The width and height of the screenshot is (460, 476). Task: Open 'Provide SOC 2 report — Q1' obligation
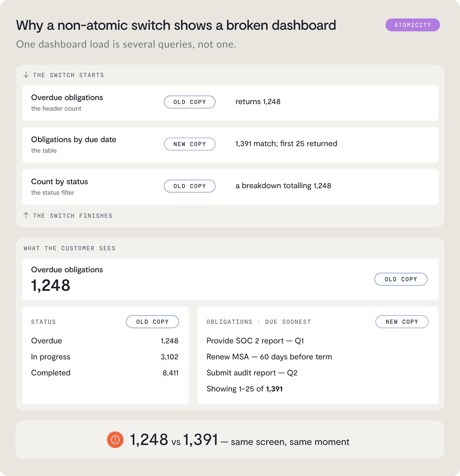(x=255, y=341)
